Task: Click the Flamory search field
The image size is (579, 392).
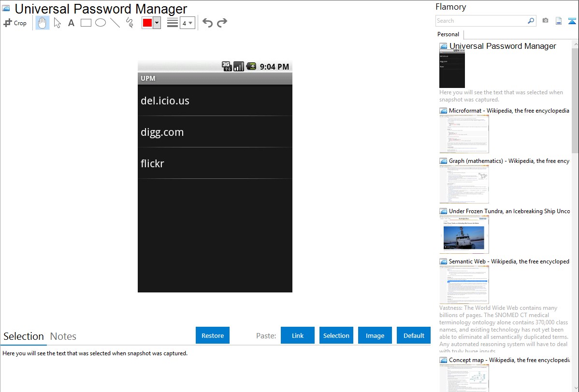Action: (481, 21)
